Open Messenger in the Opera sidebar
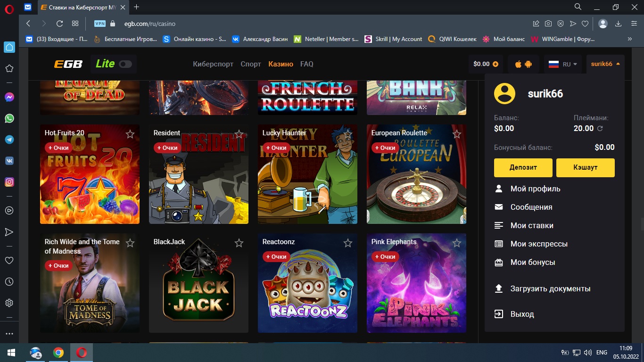This screenshot has width=644, height=362. click(9, 97)
